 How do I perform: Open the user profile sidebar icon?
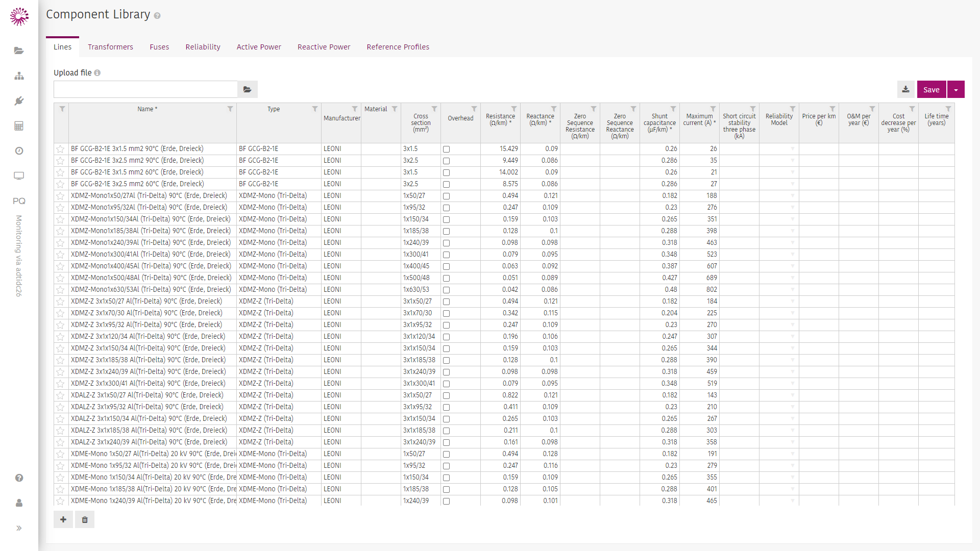[19, 503]
